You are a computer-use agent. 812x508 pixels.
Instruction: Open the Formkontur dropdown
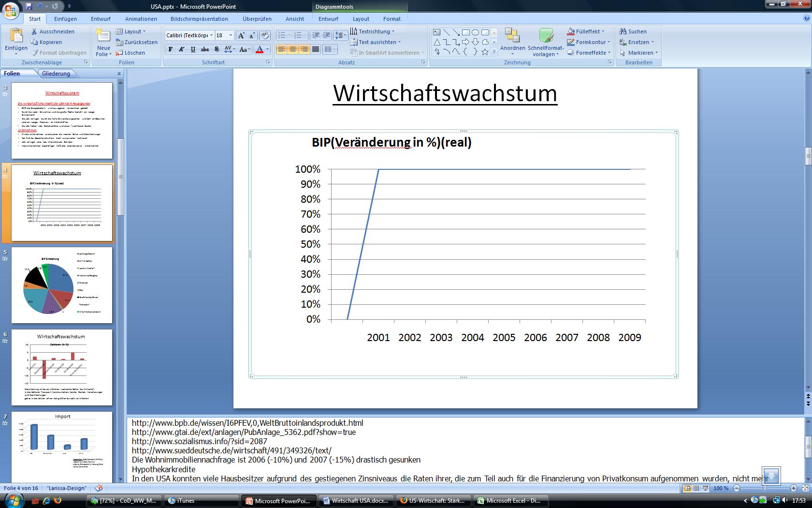click(x=589, y=42)
